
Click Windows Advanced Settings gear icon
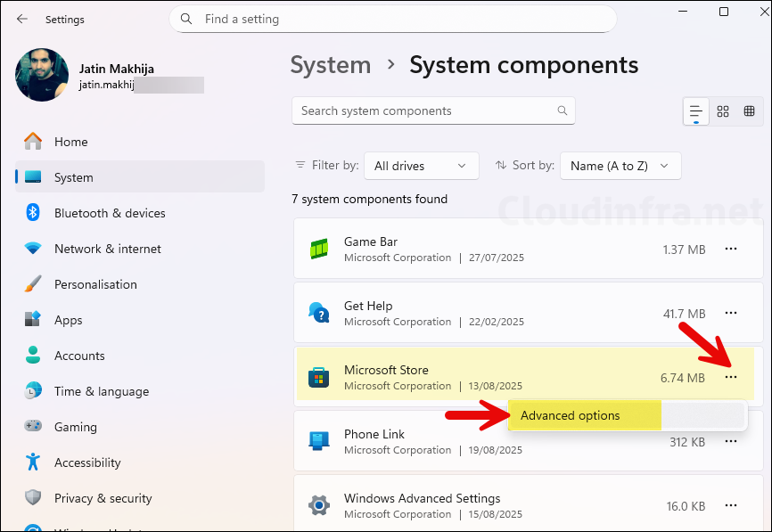click(x=318, y=505)
